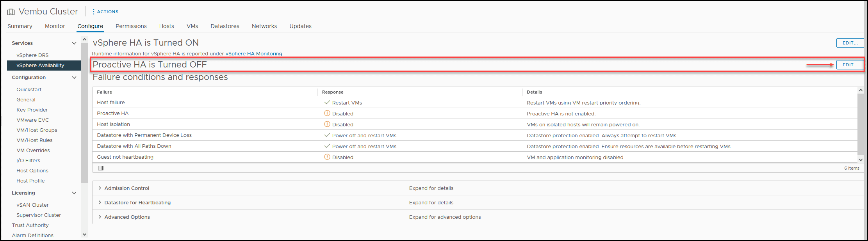Click checkmark icon for All Paths Down row
The height and width of the screenshot is (241, 868).
[x=327, y=146]
